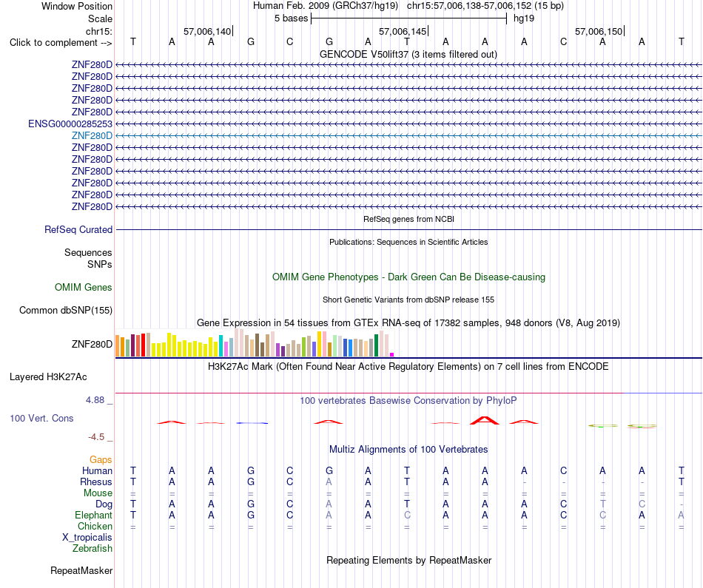Viewport: 703px width, 588px height.
Task: Click the 100 Vert. Cons track label
Action: (41, 418)
